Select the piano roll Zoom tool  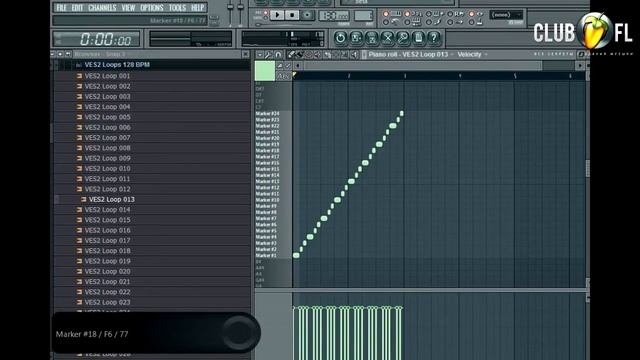pyautogui.click(x=345, y=54)
